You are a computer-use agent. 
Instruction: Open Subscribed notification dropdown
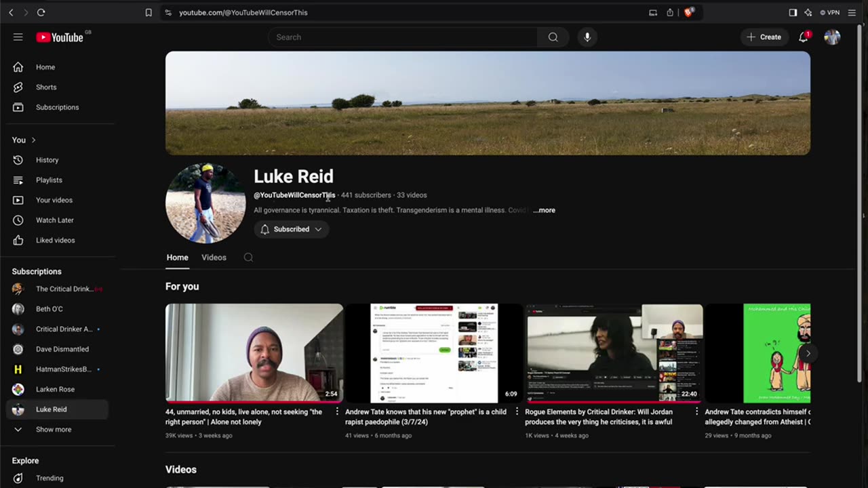(x=292, y=229)
